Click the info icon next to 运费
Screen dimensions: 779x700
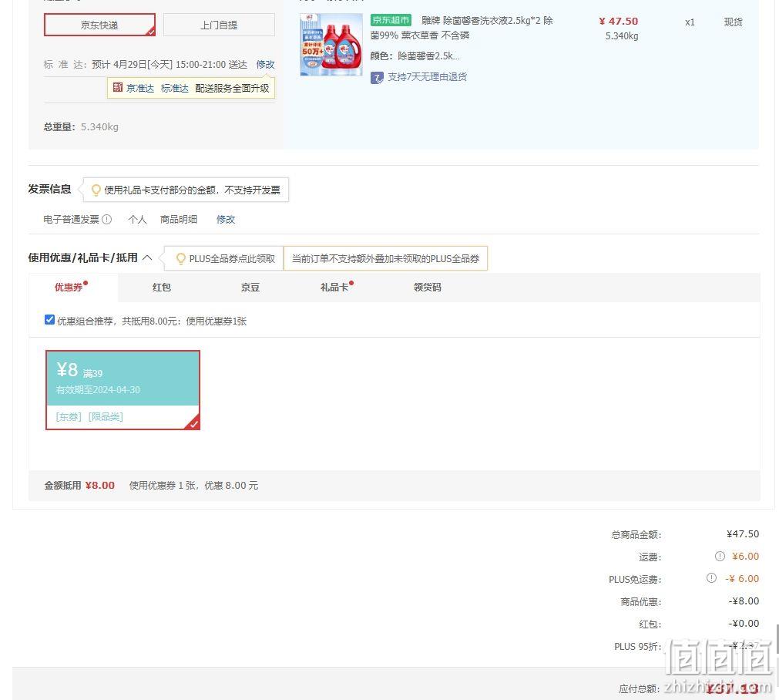pos(720,557)
